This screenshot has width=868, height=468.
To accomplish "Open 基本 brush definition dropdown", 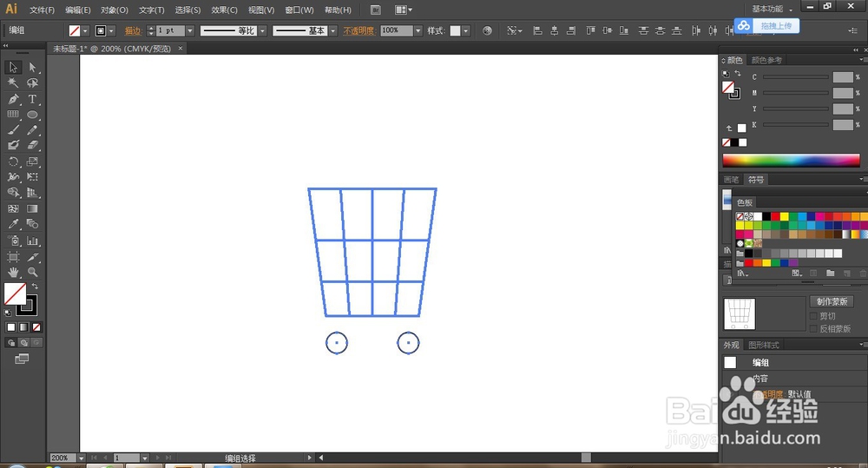I will [x=332, y=31].
